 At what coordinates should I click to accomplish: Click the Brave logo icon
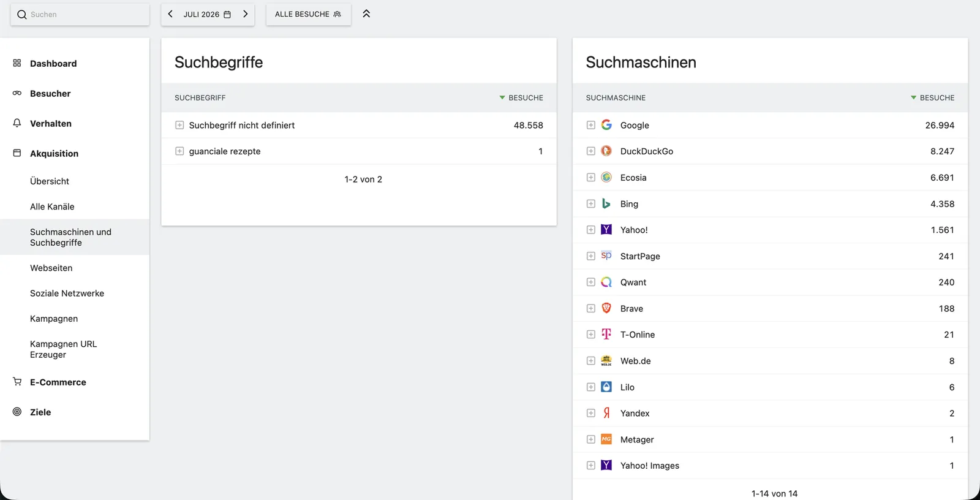click(x=606, y=308)
